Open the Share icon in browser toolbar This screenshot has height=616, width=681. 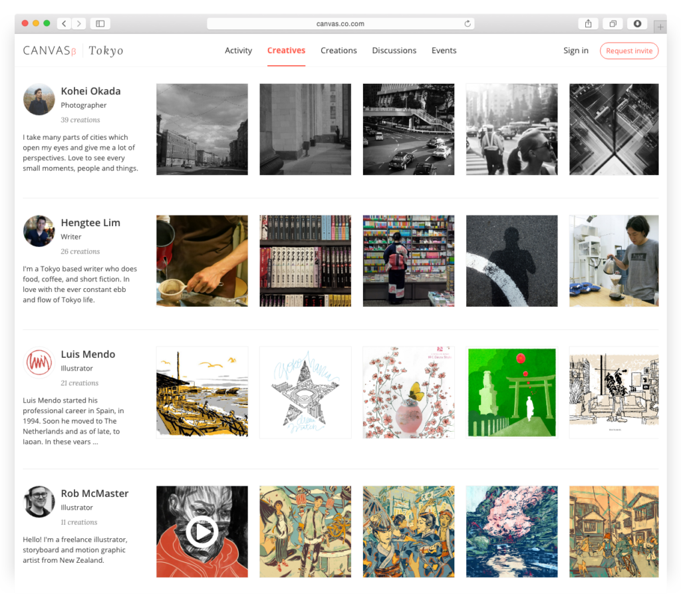587,23
